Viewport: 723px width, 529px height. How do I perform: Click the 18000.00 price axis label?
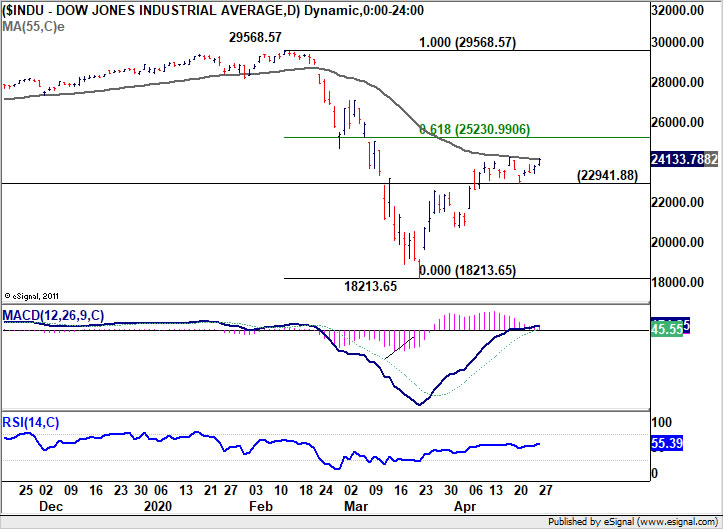[x=677, y=282]
